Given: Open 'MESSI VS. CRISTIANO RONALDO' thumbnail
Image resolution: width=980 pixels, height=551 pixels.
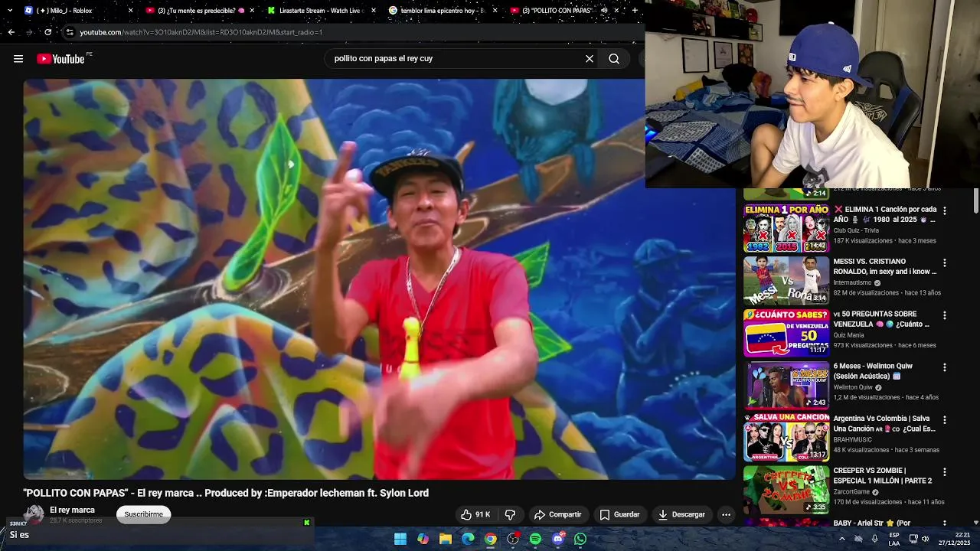Looking at the screenshot, I should [x=786, y=281].
